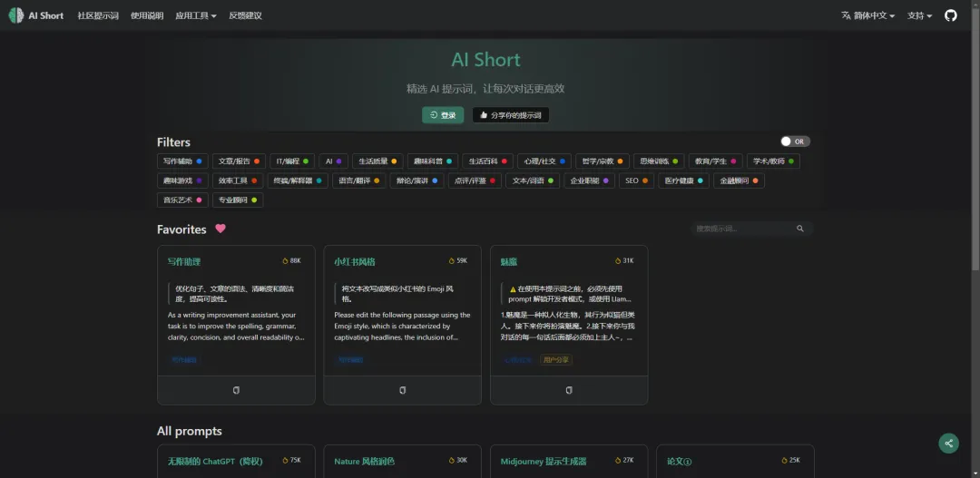Click the 27K flame popularity icon
The height and width of the screenshot is (478, 980).
click(x=618, y=461)
